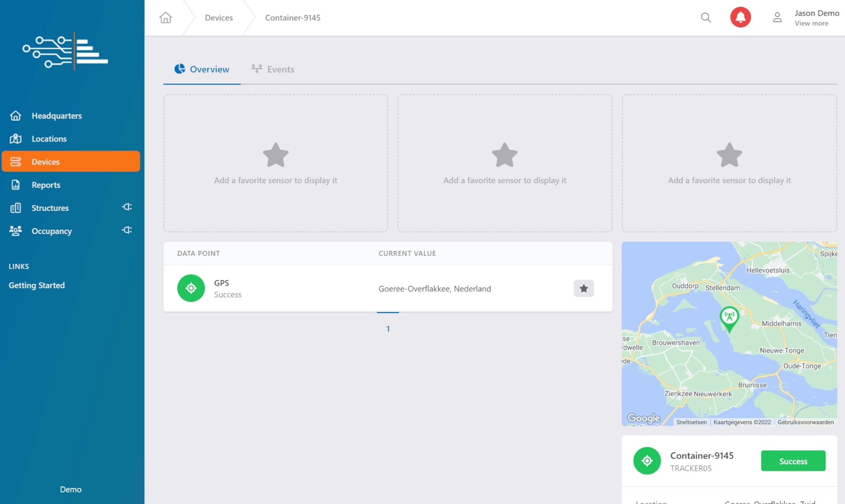Click the Reports sidebar icon
The height and width of the screenshot is (504, 845).
point(15,184)
